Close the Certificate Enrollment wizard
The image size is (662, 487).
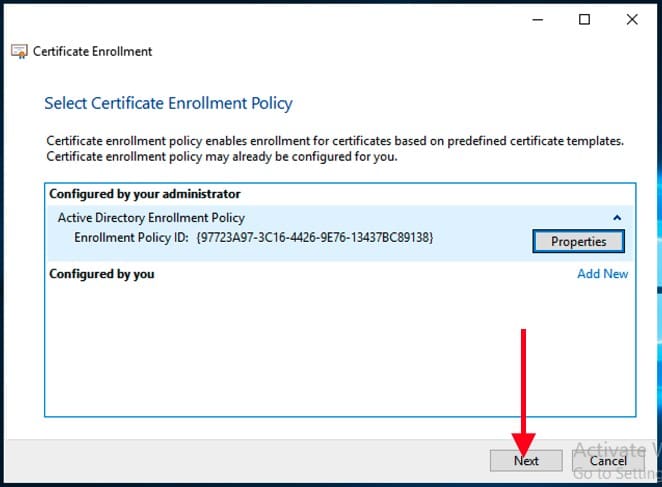click(632, 19)
